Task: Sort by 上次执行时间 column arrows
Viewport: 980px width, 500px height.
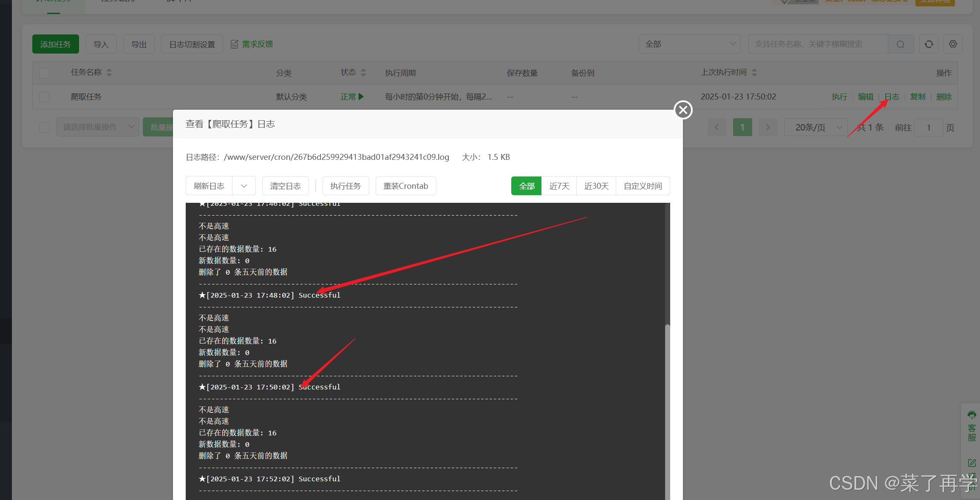Action: point(754,73)
